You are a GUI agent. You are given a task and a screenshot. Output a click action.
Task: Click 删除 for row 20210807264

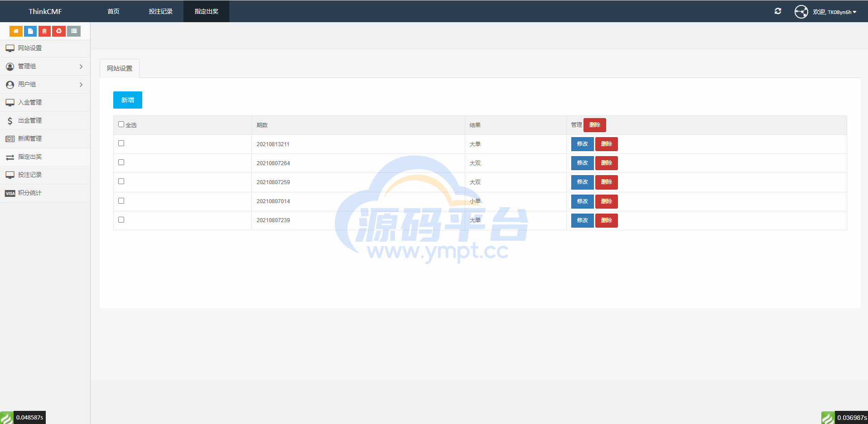[607, 163]
